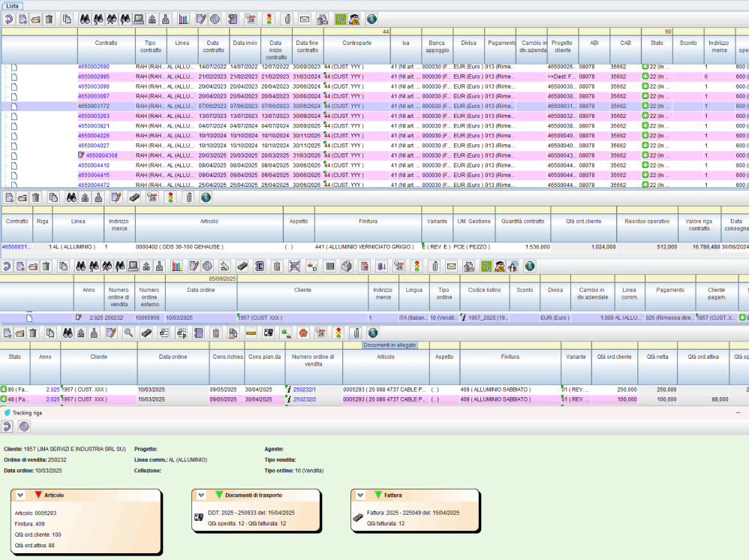The height and width of the screenshot is (560, 749).
Task: Collapse the Articolo card chevron
Action: 21,495
